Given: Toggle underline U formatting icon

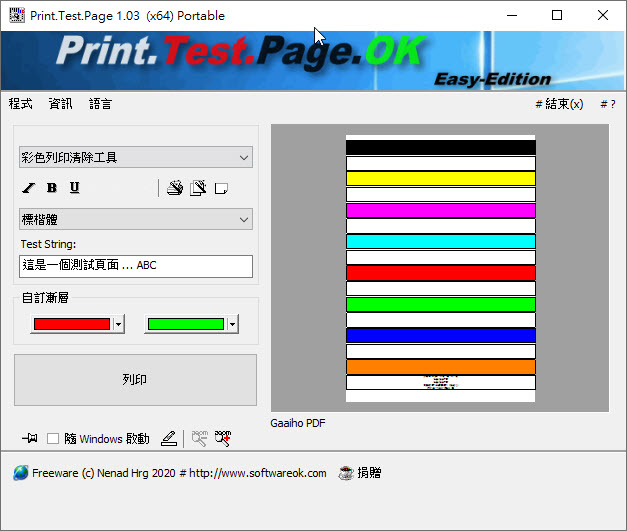Looking at the screenshot, I should (74, 188).
